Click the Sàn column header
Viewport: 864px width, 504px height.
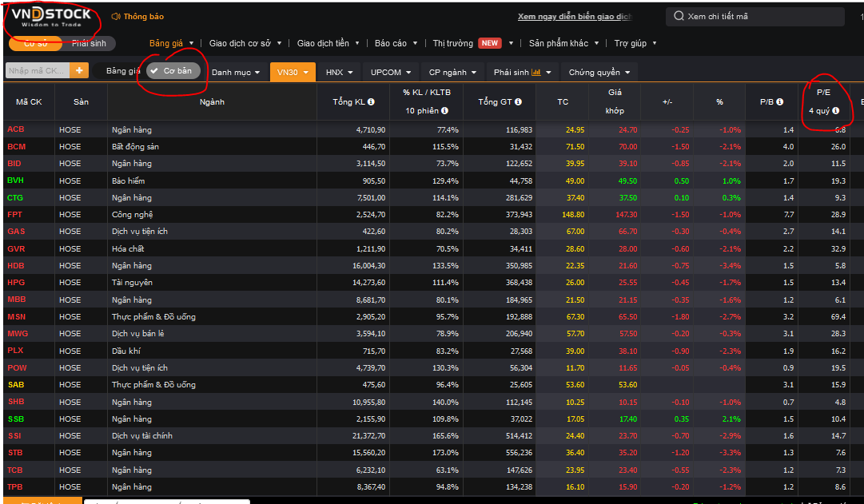pyautogui.click(x=81, y=102)
